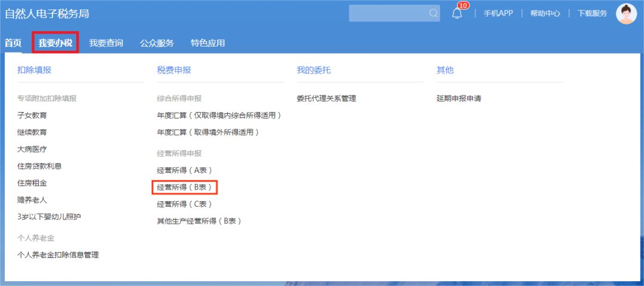Click the 个人养老金 subheading

[x=36, y=238]
